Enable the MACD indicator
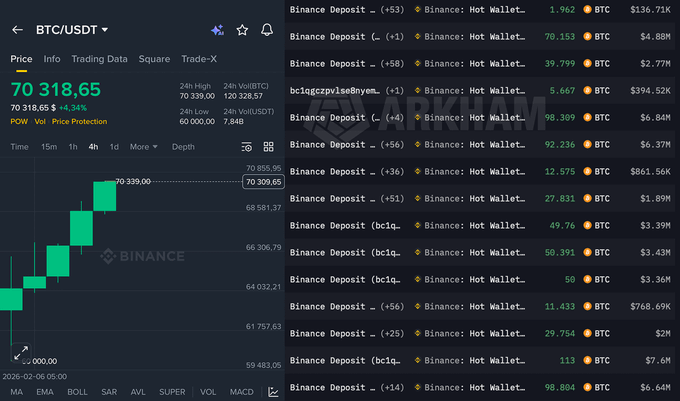The image size is (680, 401). tap(241, 391)
